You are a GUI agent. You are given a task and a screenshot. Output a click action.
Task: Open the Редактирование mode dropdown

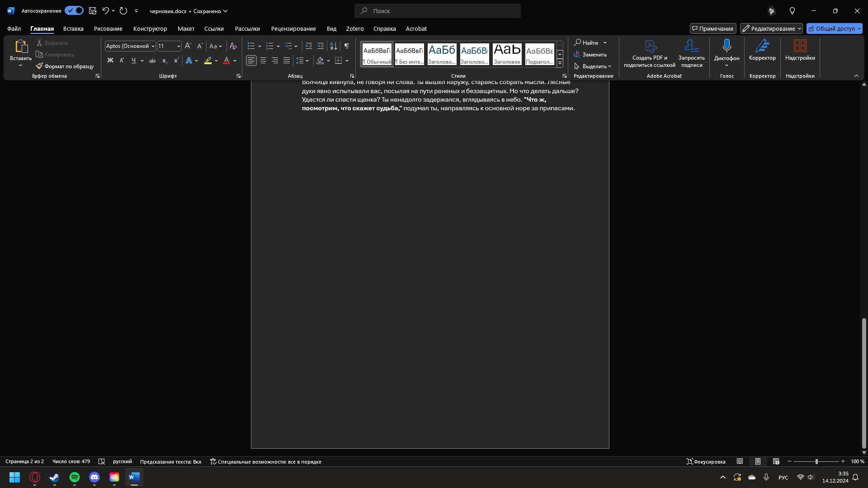[x=771, y=28]
